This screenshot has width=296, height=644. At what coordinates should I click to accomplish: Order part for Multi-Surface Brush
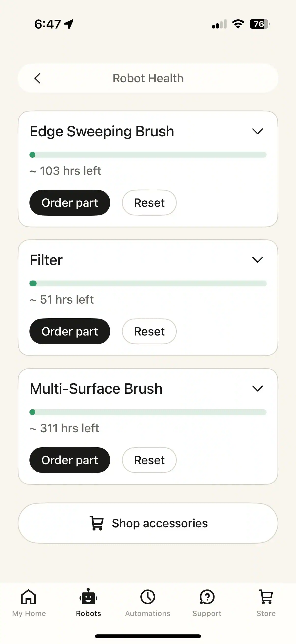click(x=70, y=460)
